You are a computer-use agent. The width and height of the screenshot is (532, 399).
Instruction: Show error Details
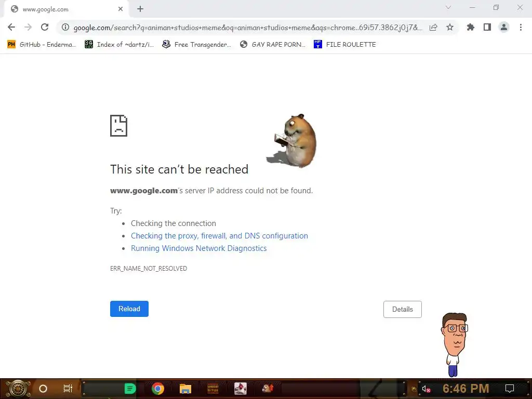click(403, 309)
